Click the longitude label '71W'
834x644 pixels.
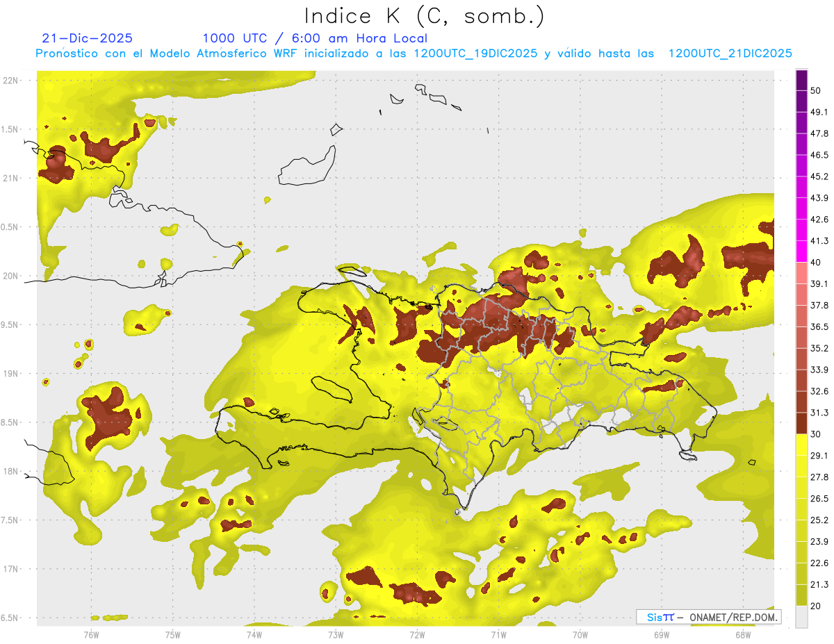tap(498, 634)
